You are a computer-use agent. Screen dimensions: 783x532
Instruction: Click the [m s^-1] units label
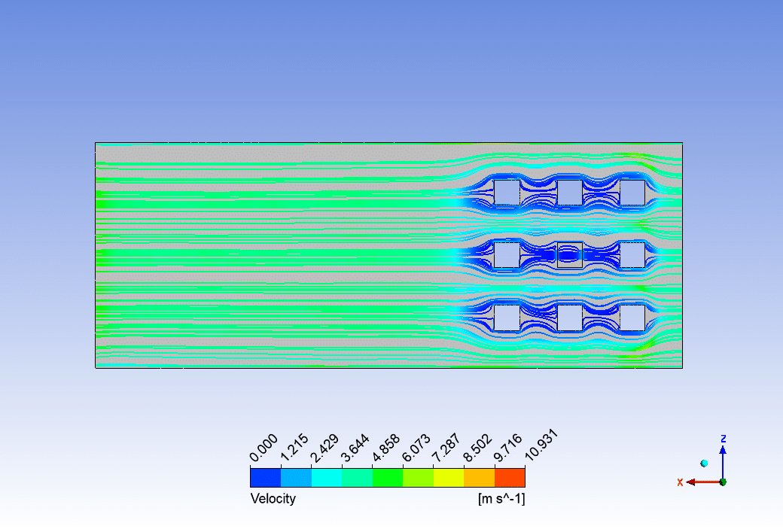point(501,499)
